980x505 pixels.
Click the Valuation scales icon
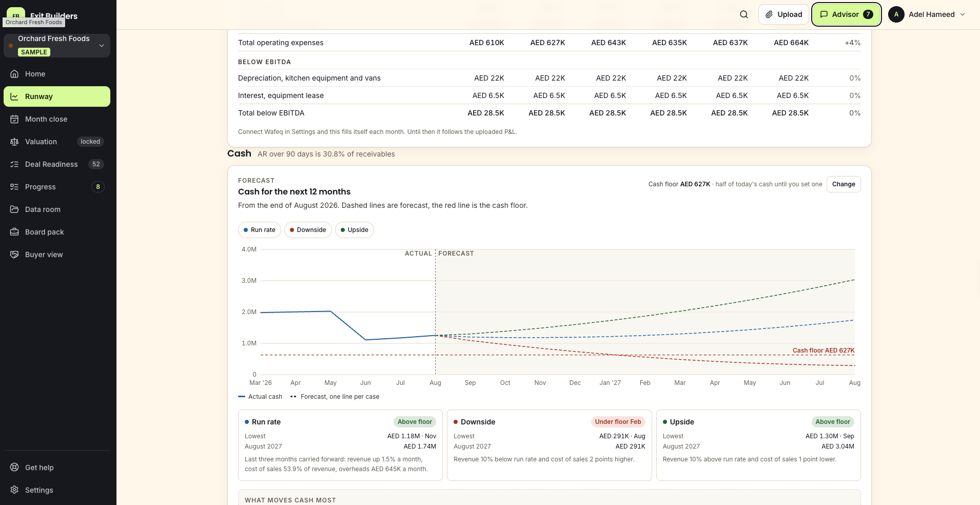14,142
